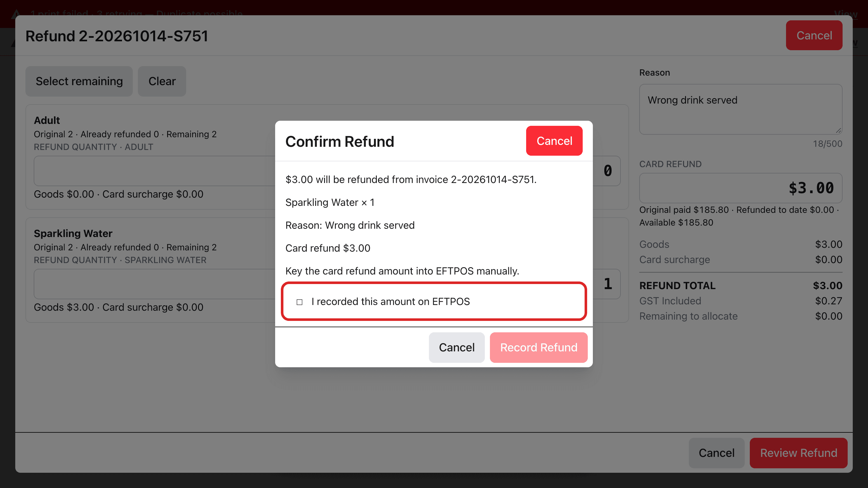
Task: Click the Card Refund amount field showing $3.00
Action: pos(741,188)
